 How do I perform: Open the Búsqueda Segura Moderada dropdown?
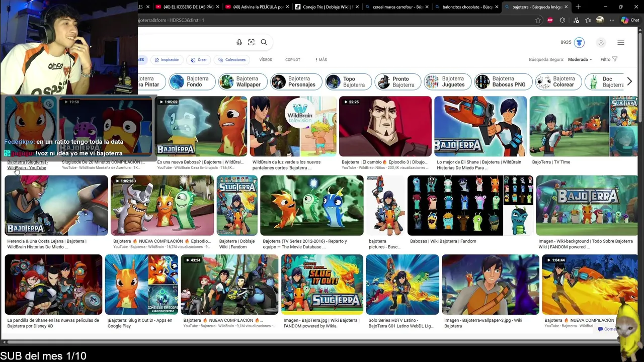tap(580, 59)
